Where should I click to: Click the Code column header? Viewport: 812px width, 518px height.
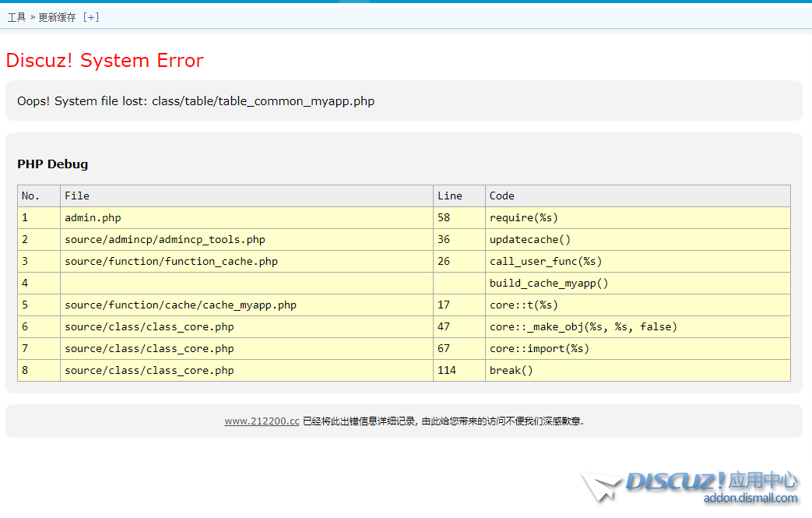click(x=502, y=196)
